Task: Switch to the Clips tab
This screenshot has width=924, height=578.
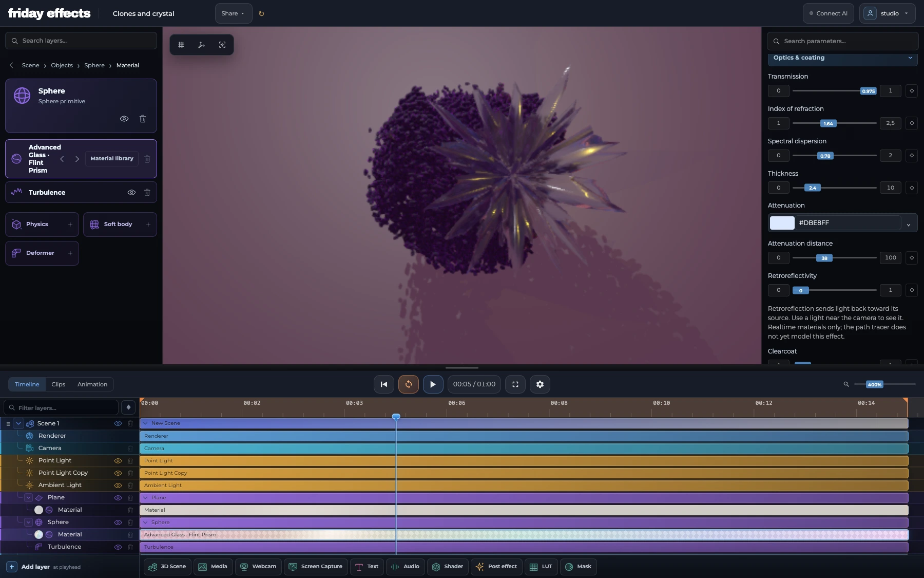Action: [58, 384]
